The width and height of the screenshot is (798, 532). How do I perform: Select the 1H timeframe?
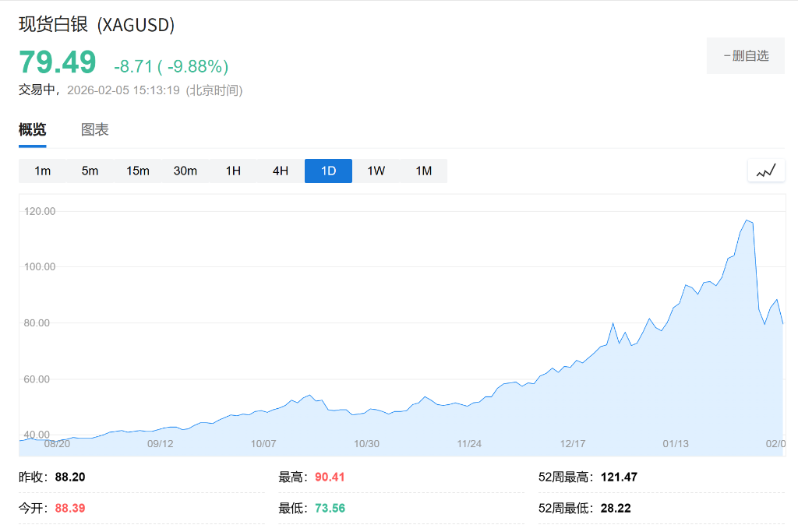pos(232,171)
